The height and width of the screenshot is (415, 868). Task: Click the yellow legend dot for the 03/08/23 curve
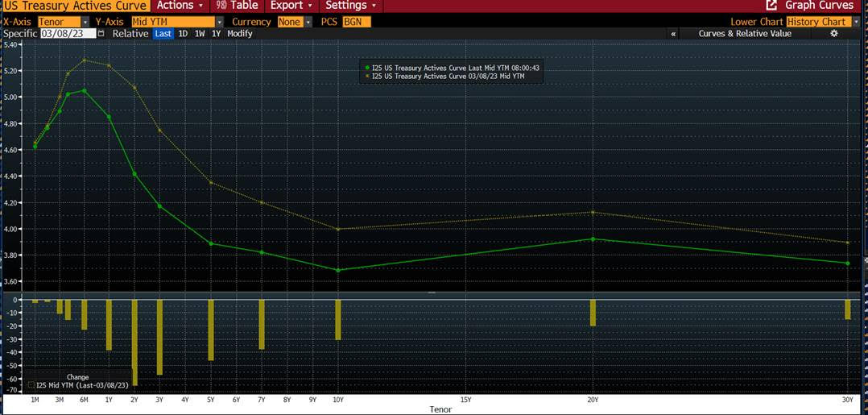click(x=367, y=76)
